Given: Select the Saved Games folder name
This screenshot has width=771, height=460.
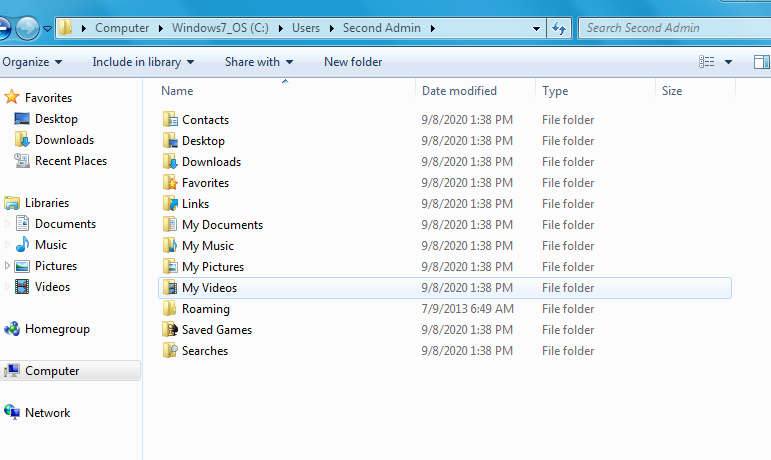Looking at the screenshot, I should pos(217,330).
